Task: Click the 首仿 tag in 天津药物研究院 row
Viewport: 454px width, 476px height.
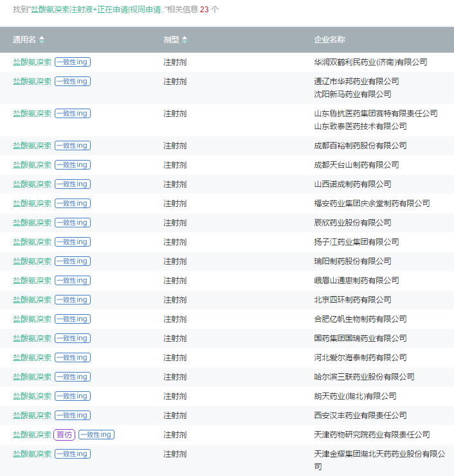Action: click(x=64, y=435)
